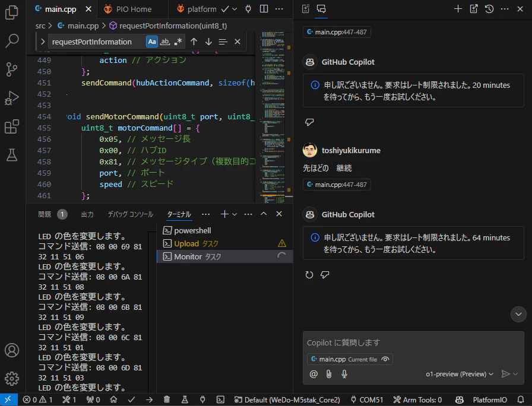The height and width of the screenshot is (406, 532).
Task: Open the Explorer view in the activity bar
Action: click(11, 12)
